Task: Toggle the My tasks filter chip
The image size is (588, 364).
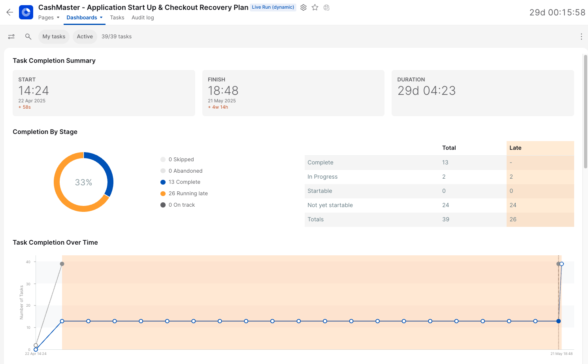Action: coord(54,36)
